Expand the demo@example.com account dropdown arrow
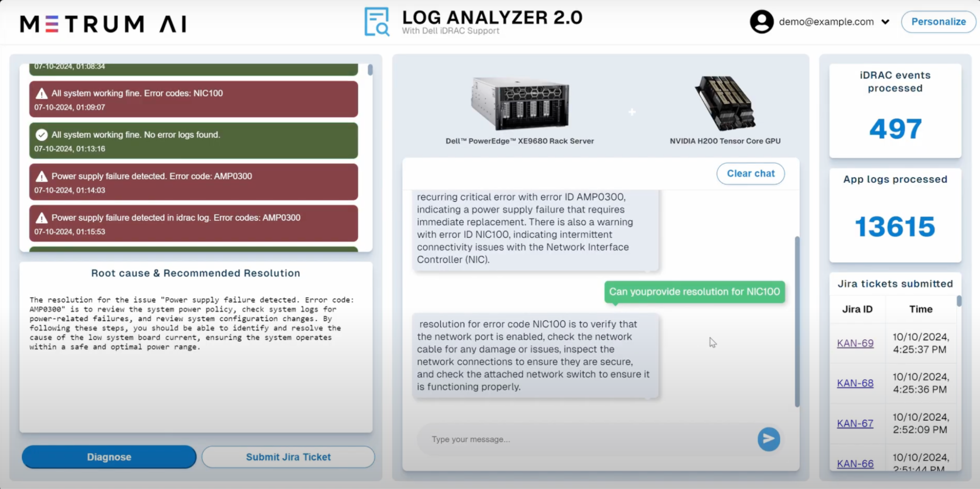980x489 pixels. pos(885,22)
